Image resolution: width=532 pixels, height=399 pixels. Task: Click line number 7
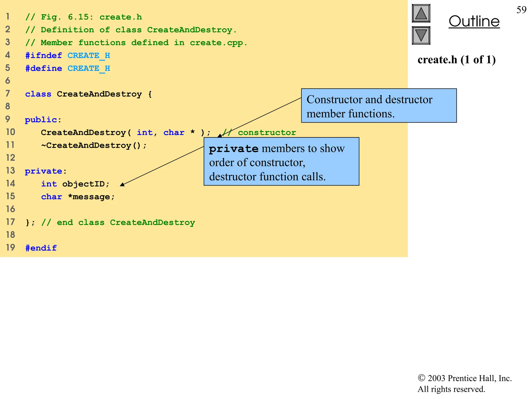pos(8,94)
